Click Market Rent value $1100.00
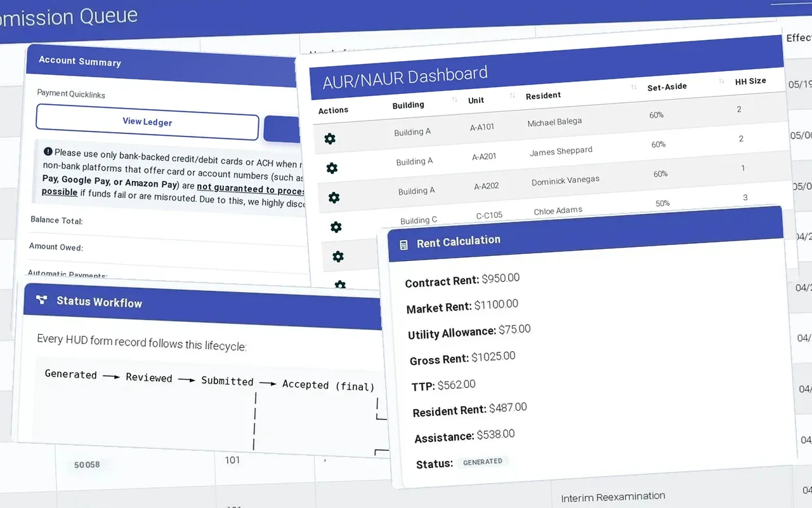This screenshot has height=508, width=812. pyautogui.click(x=496, y=304)
